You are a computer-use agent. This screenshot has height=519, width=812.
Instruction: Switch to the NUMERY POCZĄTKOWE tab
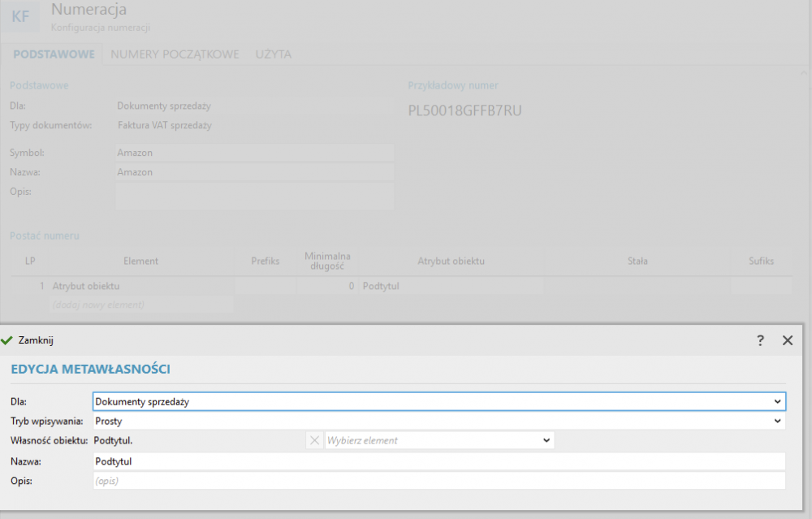(x=175, y=54)
